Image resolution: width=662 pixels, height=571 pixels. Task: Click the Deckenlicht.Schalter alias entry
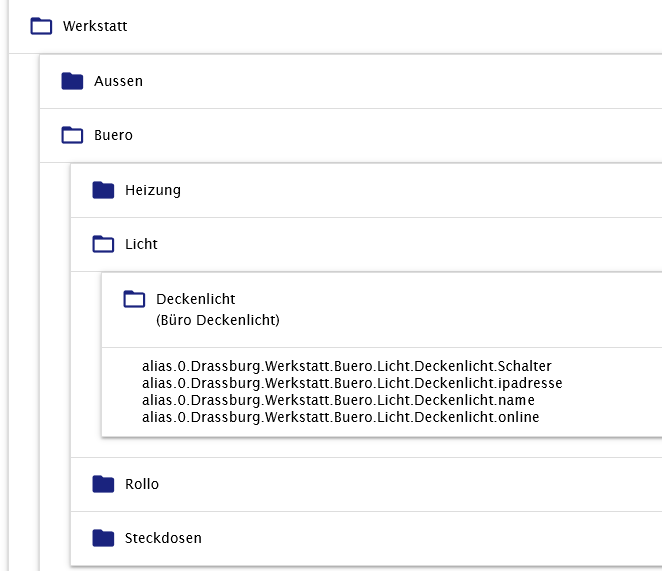[x=347, y=366]
